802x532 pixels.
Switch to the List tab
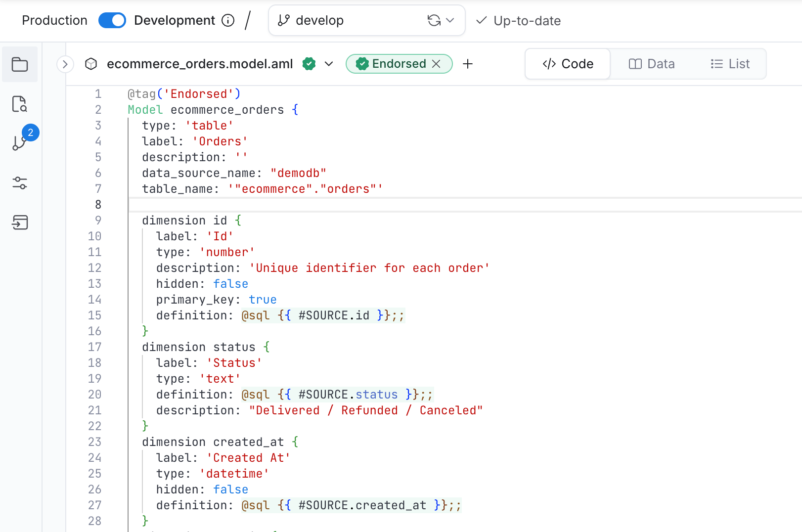730,64
